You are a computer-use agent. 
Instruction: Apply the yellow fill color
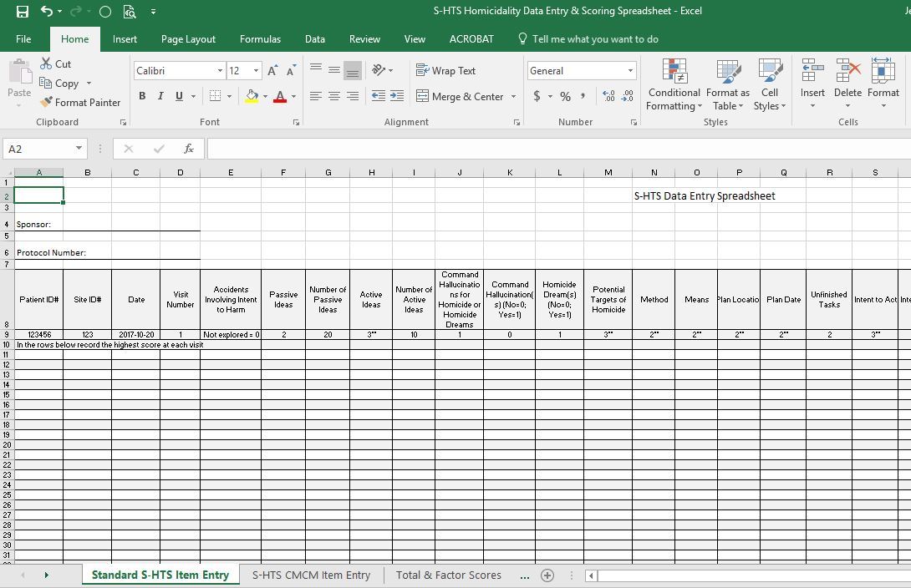252,97
